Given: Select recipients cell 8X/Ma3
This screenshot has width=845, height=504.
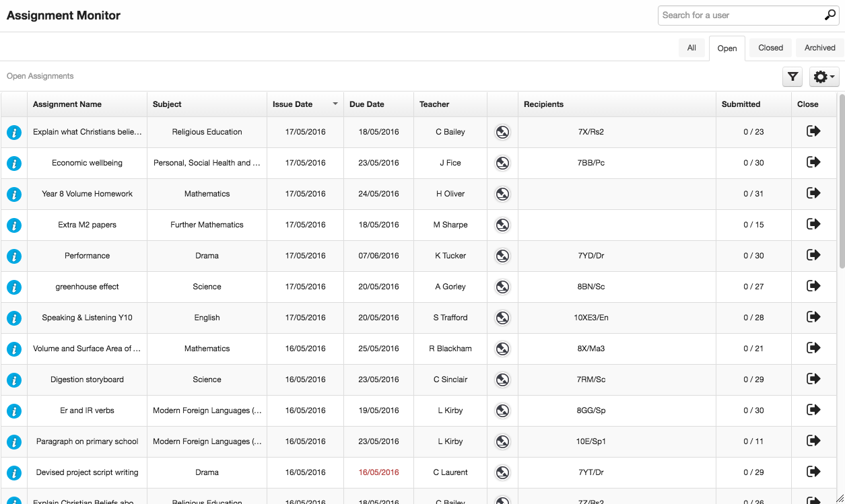Looking at the screenshot, I should 591,349.
